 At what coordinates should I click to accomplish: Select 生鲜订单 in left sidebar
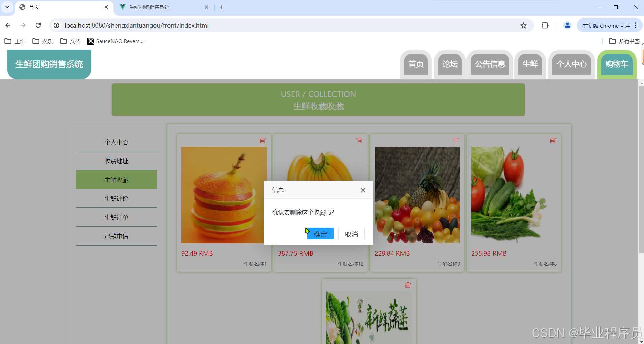click(x=117, y=217)
